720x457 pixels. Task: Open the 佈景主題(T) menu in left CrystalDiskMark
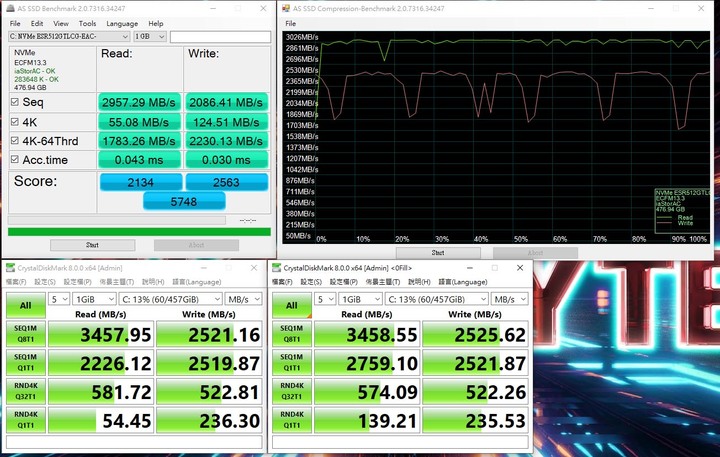(117, 282)
